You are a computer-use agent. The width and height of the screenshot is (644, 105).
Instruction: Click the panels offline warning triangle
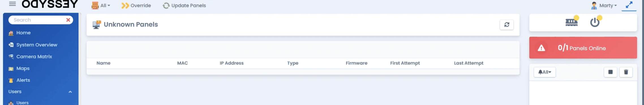(x=541, y=48)
